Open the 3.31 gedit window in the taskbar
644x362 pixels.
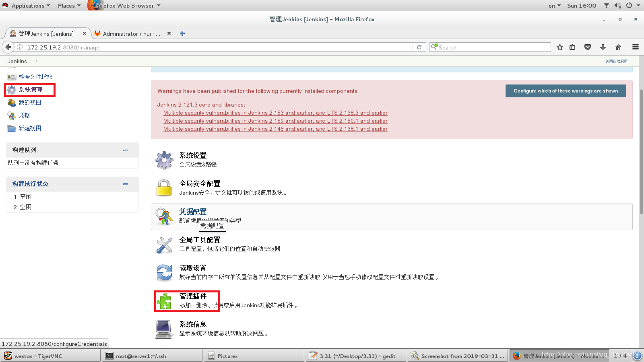[x=356, y=356]
